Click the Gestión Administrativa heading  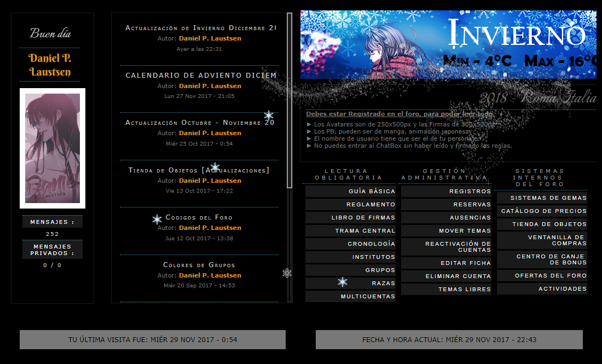(x=444, y=174)
